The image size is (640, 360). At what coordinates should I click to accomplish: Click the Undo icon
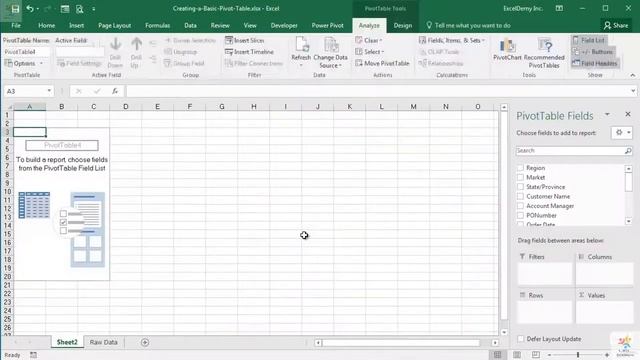coord(30,9)
